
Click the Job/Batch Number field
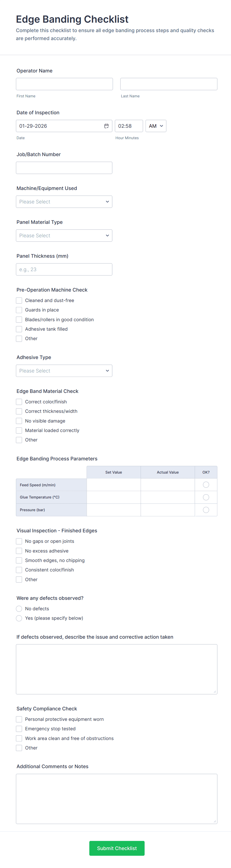64,168
